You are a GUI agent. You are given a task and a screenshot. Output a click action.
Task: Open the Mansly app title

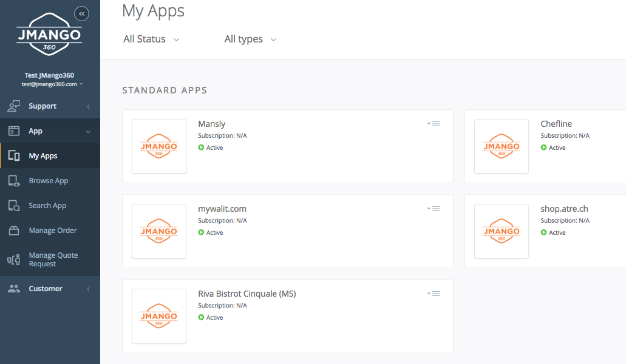211,124
